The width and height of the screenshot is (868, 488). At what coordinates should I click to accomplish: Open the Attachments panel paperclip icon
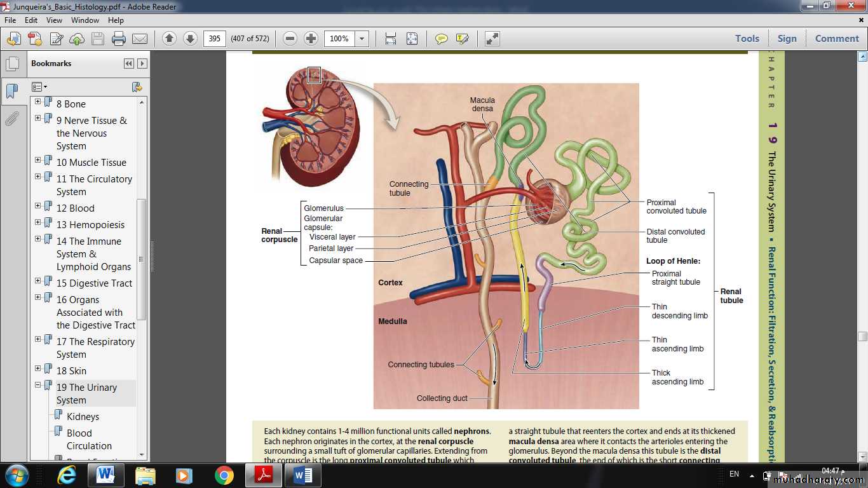[11, 119]
